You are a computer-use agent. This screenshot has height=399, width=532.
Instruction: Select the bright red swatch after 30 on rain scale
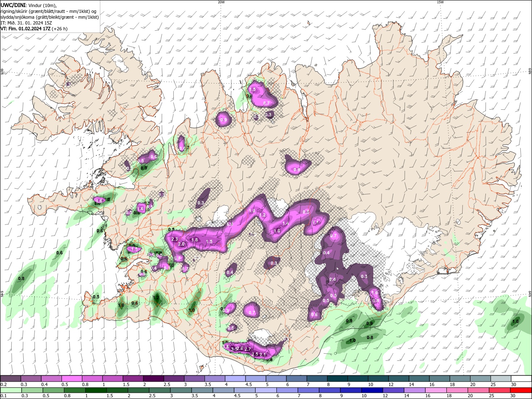(521, 390)
